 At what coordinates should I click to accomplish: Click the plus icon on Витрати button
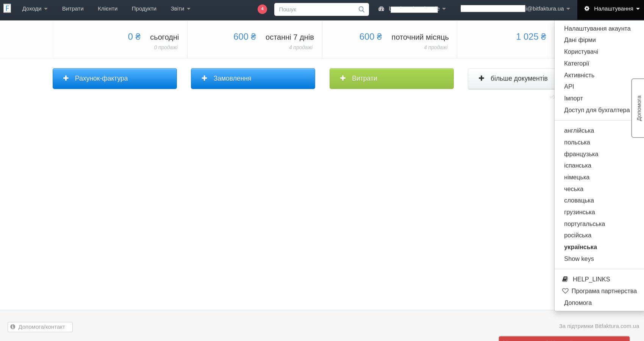pyautogui.click(x=343, y=78)
